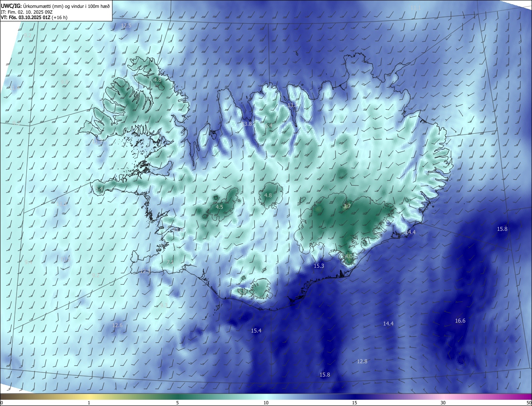Click the 14.4 value label
The width and height of the screenshot is (532, 406).
pos(388,323)
